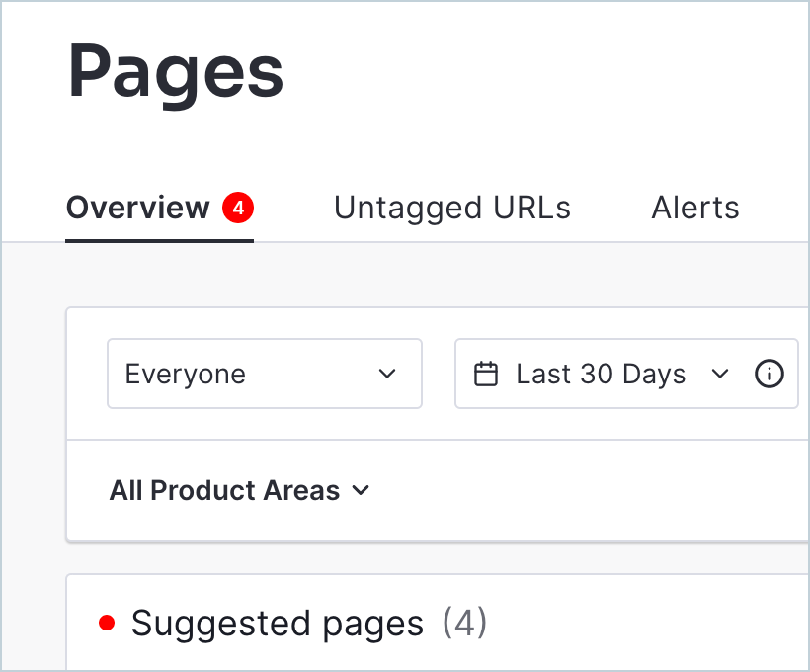The image size is (810, 672).
Task: Click the Pages title heading
Action: click(175, 73)
